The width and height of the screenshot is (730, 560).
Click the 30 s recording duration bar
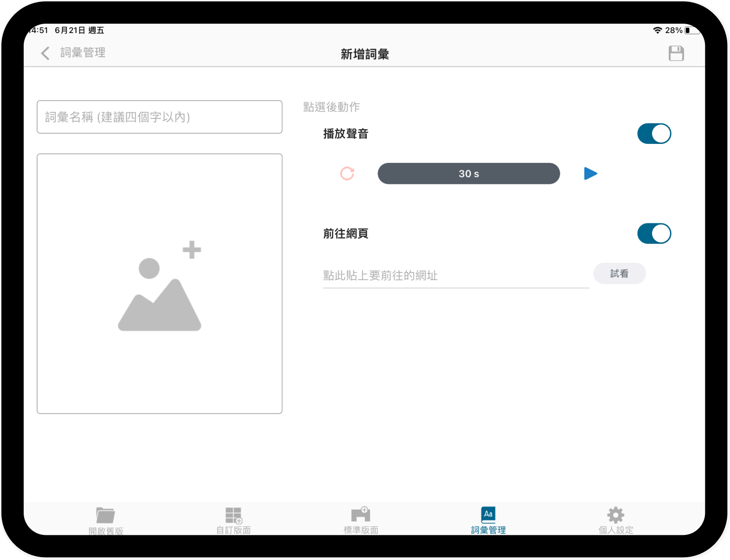click(x=469, y=174)
